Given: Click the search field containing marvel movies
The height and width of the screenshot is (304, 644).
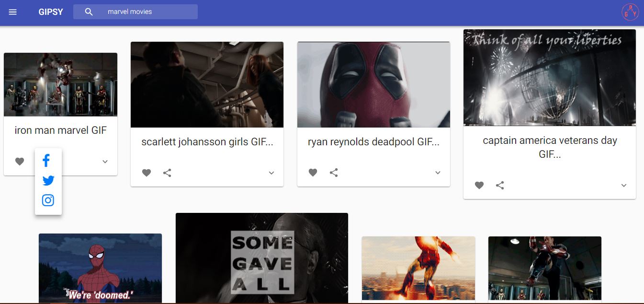Looking at the screenshot, I should 136,12.
